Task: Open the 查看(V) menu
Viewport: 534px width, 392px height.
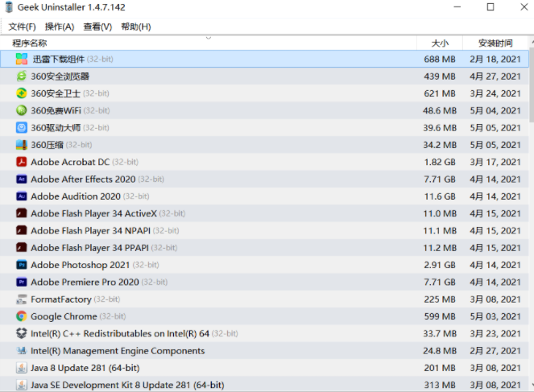Action: 97,27
